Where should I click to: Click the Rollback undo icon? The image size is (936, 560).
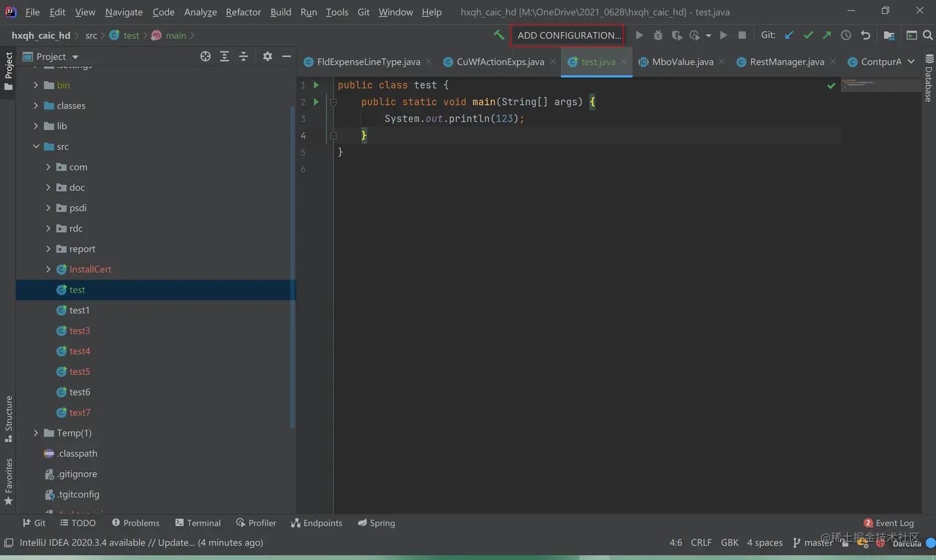pyautogui.click(x=865, y=35)
